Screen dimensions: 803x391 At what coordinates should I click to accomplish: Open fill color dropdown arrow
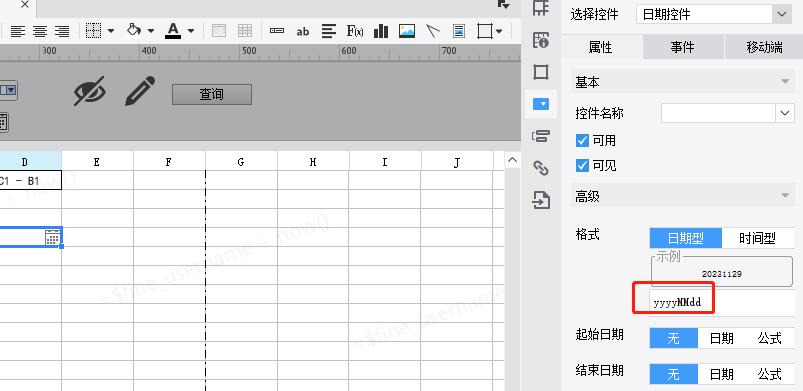[x=151, y=31]
